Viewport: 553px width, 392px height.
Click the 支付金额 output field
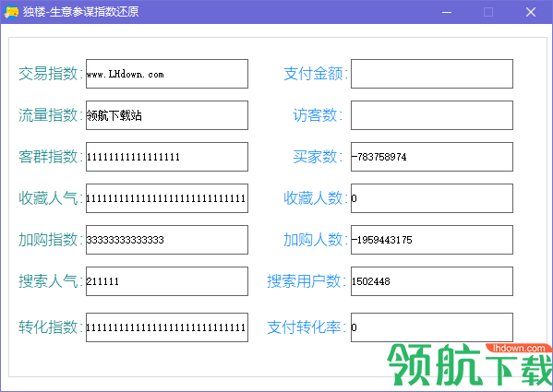432,74
